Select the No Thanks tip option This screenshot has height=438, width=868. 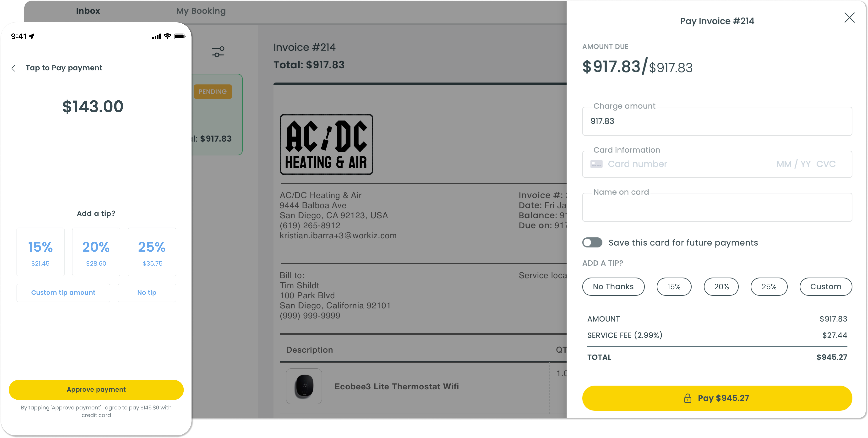613,287
